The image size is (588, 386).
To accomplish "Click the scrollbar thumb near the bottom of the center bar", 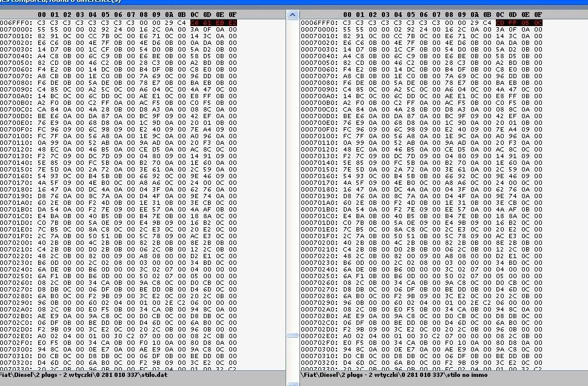I will 293,335.
